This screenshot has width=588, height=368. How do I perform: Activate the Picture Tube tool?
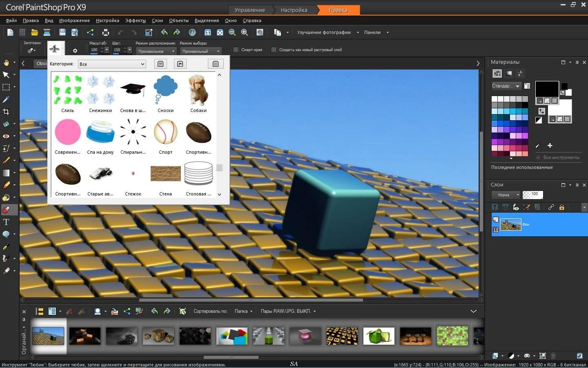tap(6, 210)
